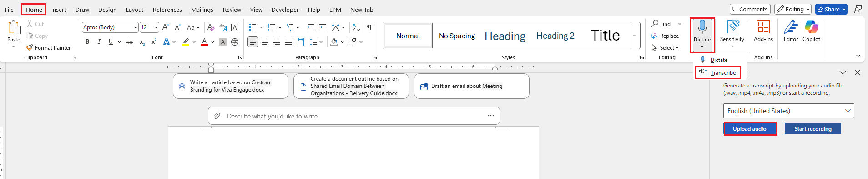Screen dimensions: 868x179
Task: Choose language English (United States) dropdown
Action: pos(788,111)
